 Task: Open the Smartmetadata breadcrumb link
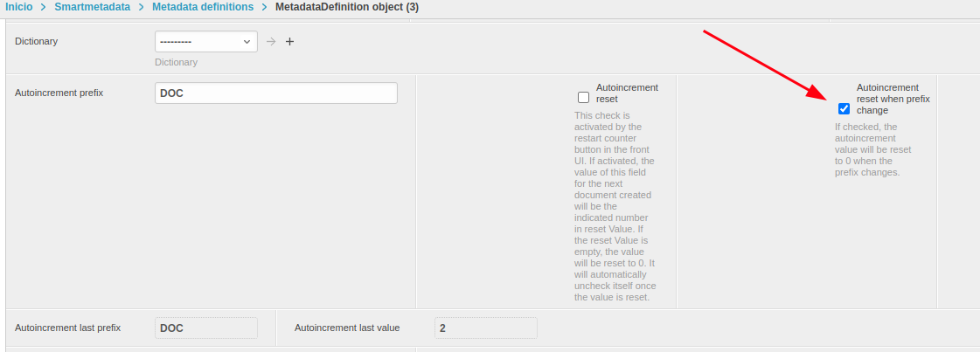tap(92, 7)
